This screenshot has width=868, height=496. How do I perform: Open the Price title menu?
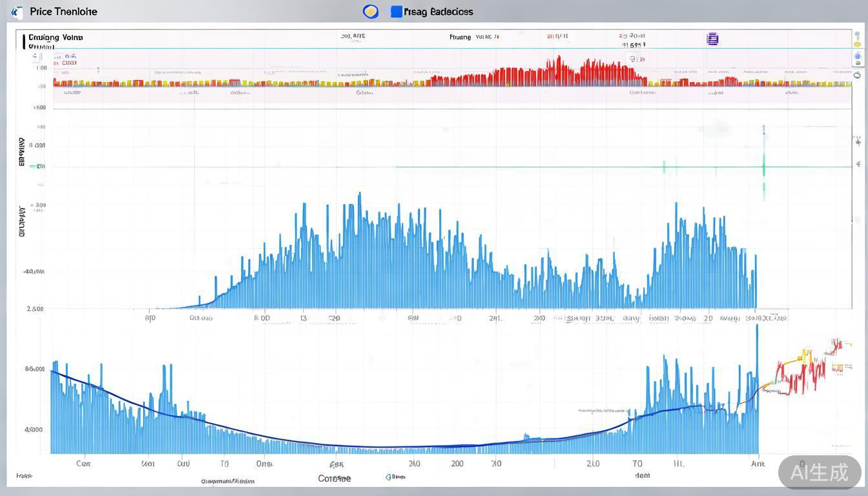(63, 12)
